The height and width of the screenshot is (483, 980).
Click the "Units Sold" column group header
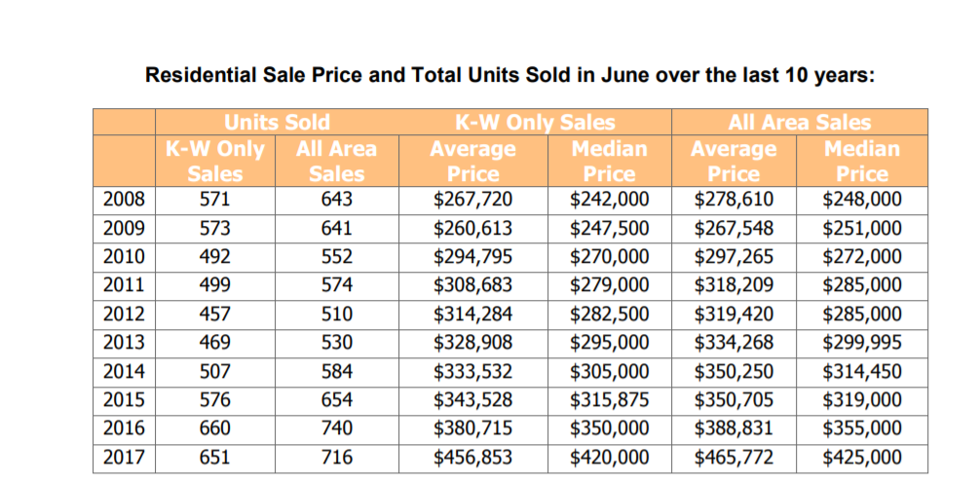277,123
